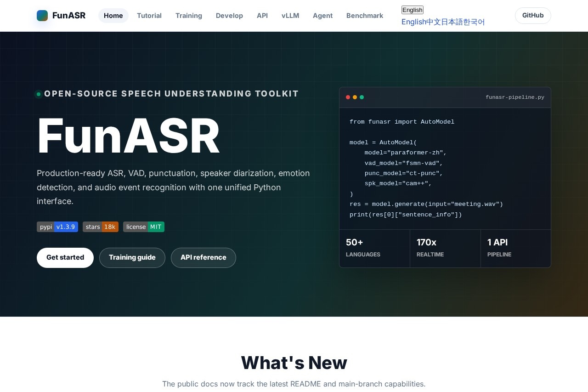
Task: Open the API nav item
Action: point(262,16)
